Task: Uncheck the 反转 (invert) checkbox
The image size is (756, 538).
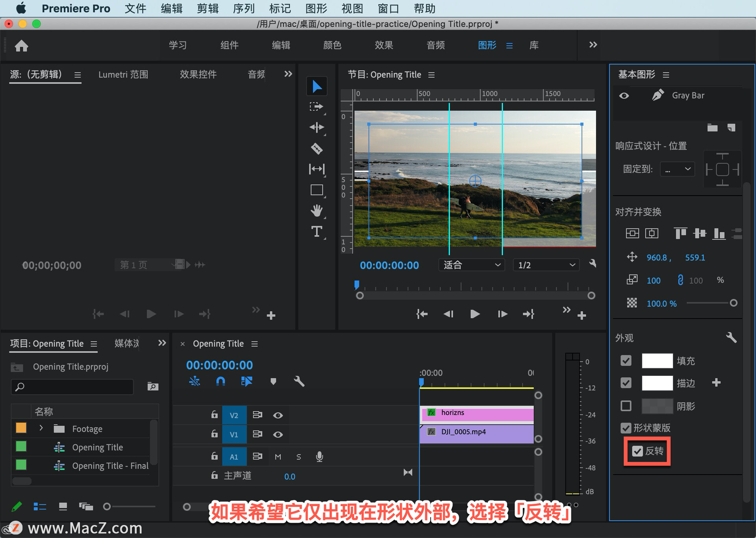Action: 637,451
